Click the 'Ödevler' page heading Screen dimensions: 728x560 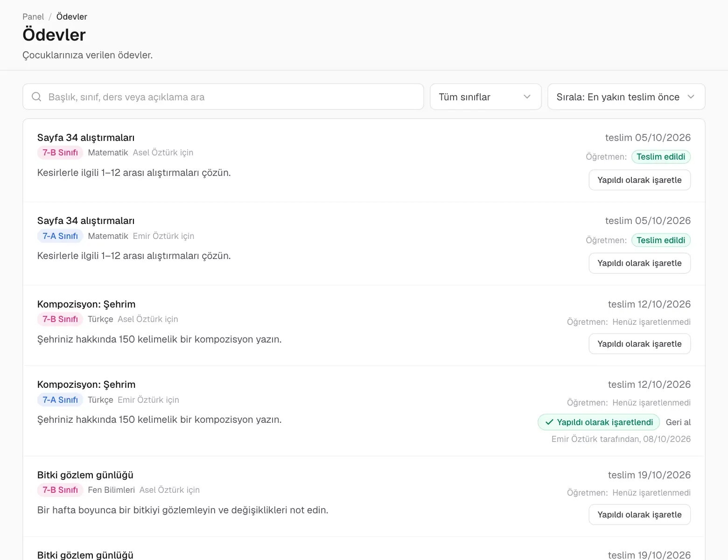[54, 35]
